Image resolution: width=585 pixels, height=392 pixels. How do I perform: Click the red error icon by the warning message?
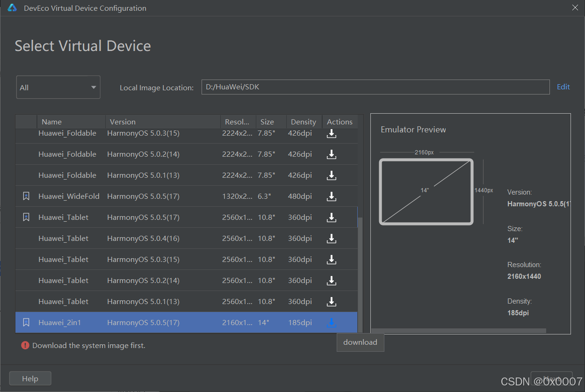click(x=25, y=345)
